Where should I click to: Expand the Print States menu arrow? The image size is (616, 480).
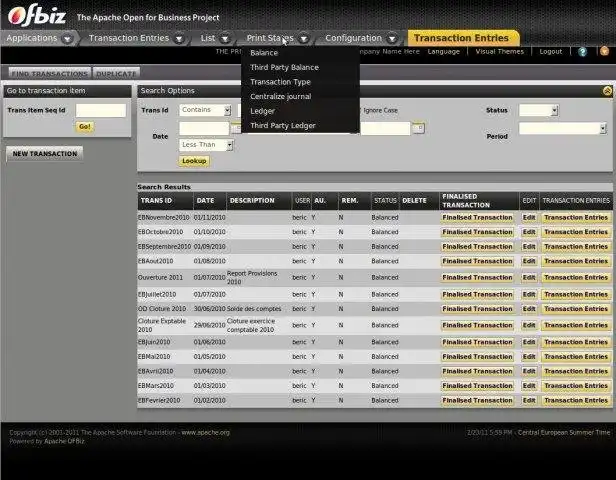[304, 38]
